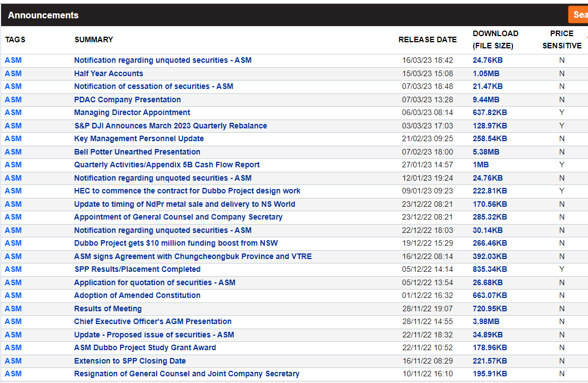
Task: Open 'Half Year Accounts' announcement
Action: click(x=108, y=73)
